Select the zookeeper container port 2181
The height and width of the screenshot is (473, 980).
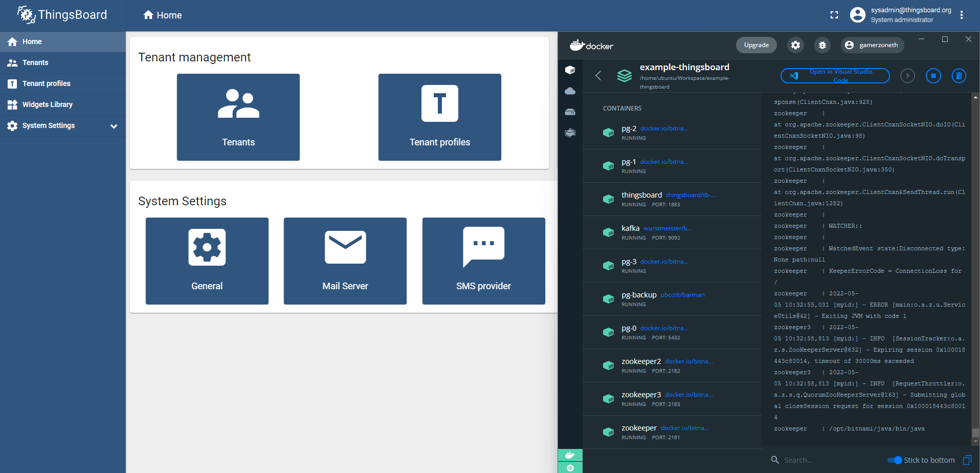(x=672, y=432)
